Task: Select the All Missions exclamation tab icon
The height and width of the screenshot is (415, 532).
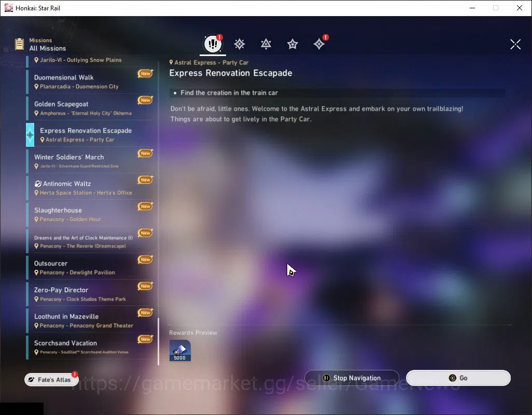Action: 213,44
